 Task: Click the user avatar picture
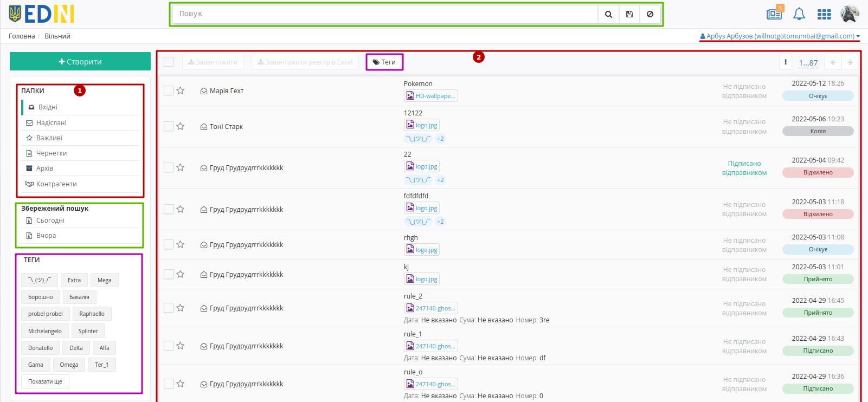(x=850, y=14)
